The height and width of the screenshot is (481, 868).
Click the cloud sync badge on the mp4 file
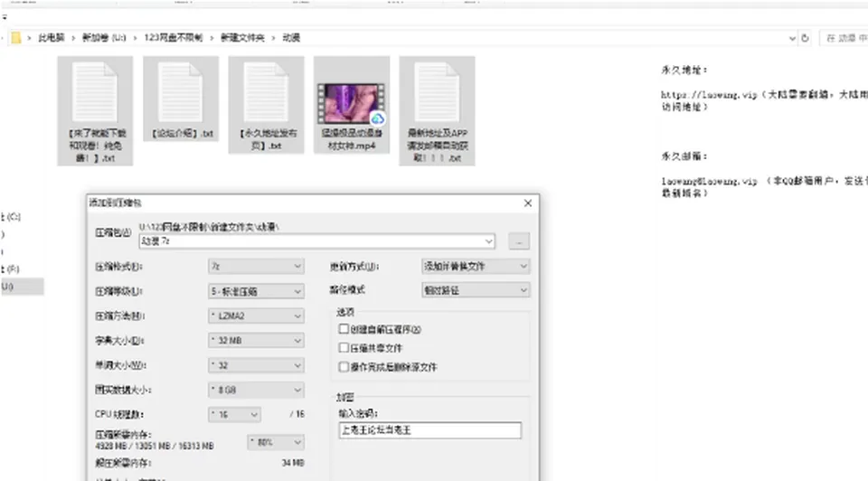click(x=378, y=118)
